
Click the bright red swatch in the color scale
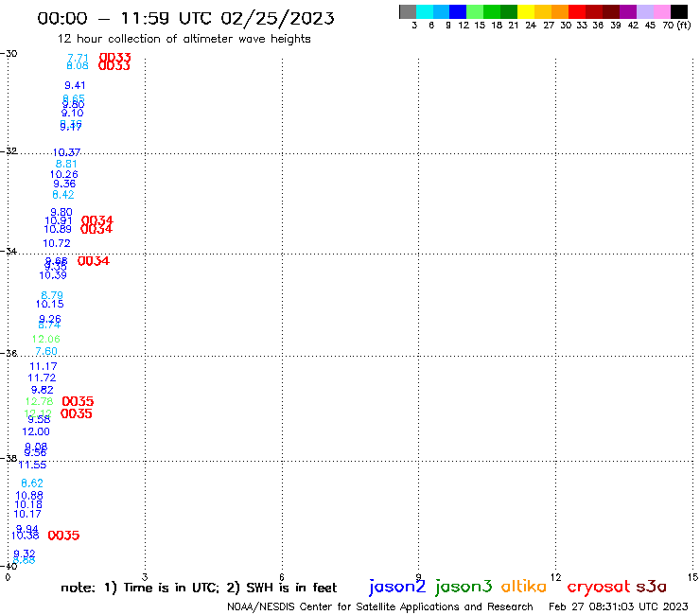577,11
